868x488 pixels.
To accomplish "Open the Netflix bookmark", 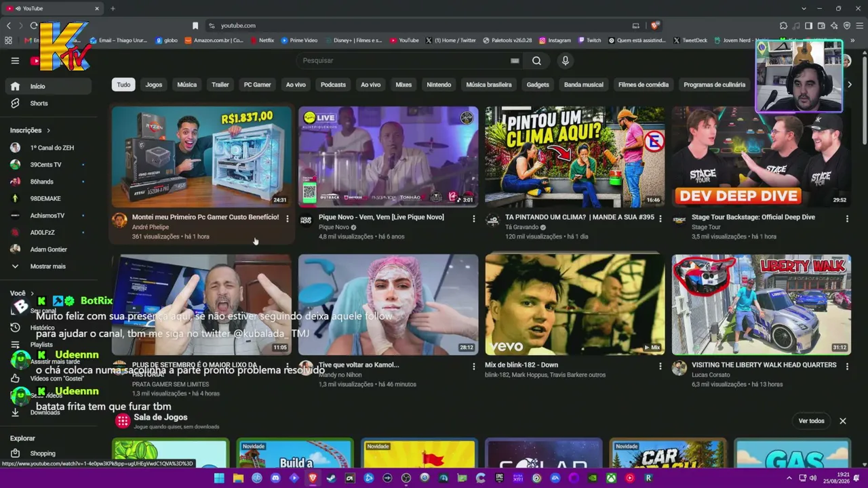I will (x=262, y=41).
